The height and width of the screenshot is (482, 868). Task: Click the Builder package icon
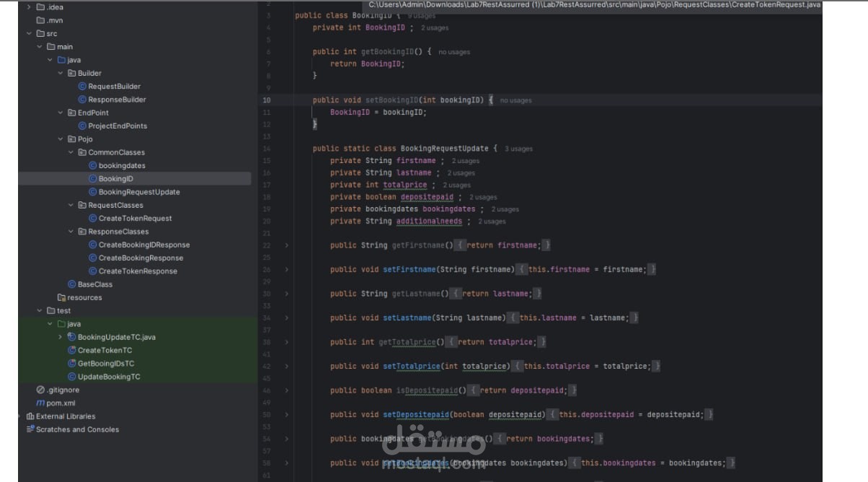point(71,73)
